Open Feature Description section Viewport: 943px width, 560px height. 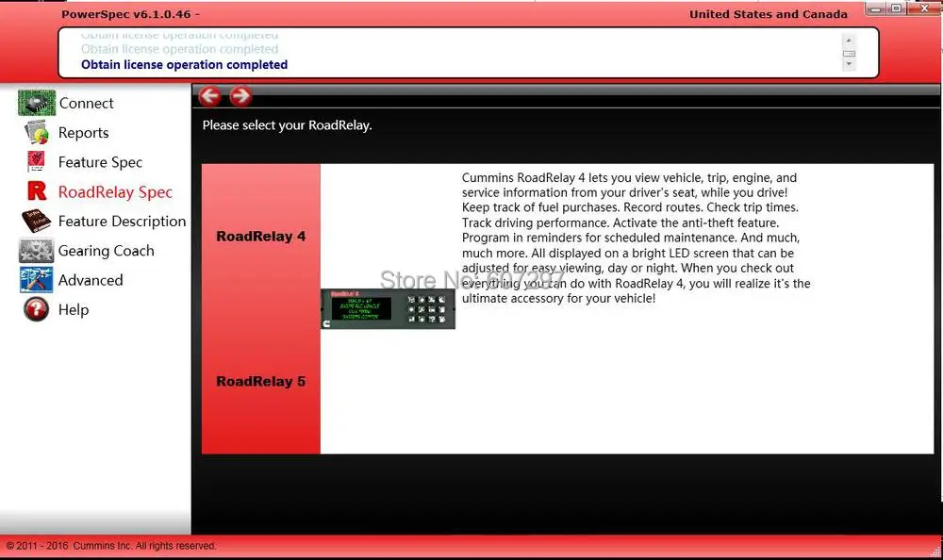(x=122, y=222)
